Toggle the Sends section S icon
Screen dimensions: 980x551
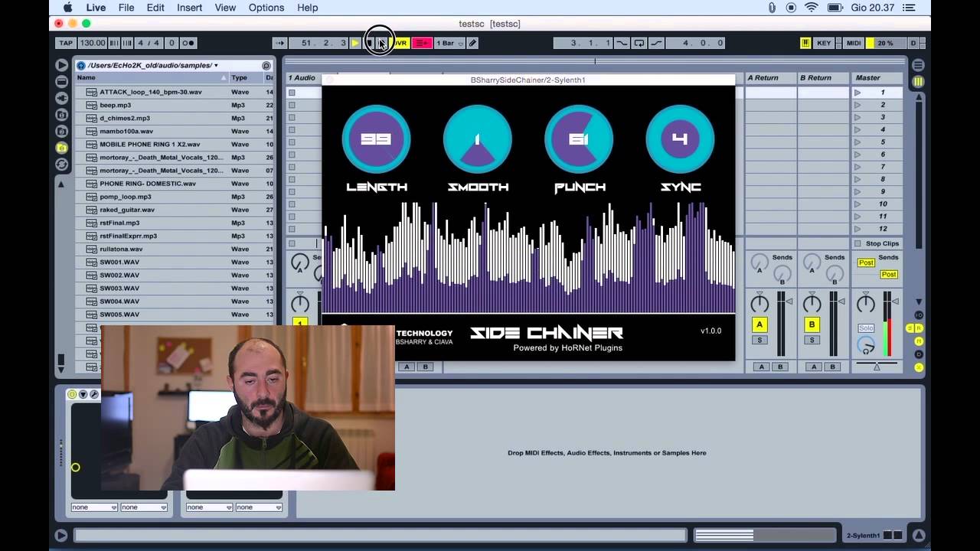[x=910, y=328]
